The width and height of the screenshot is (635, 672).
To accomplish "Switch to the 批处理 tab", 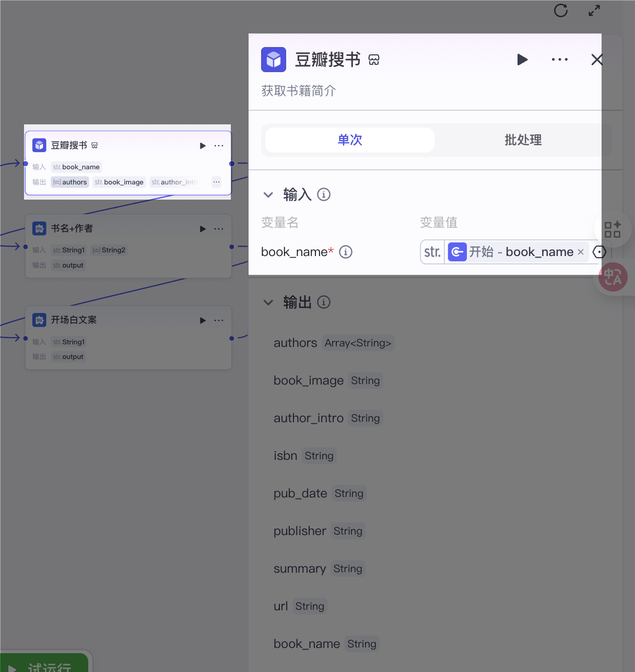I will [x=523, y=140].
